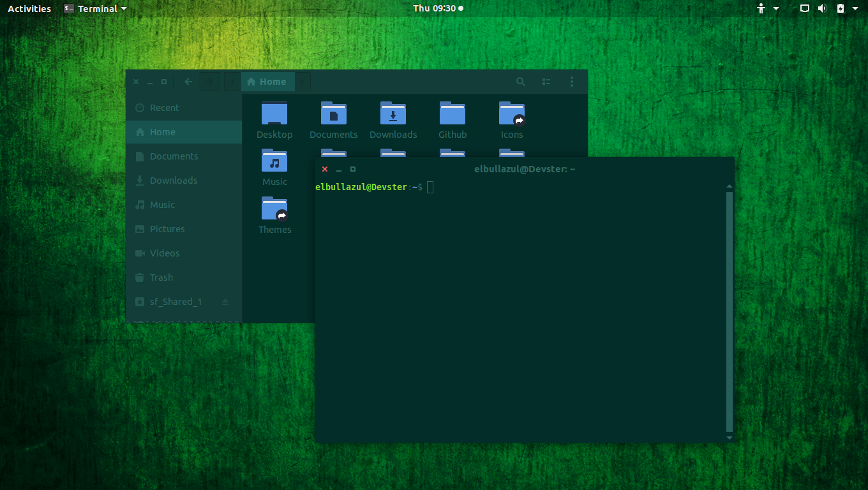Minimize the Files window
The image size is (868, 490).
click(150, 82)
